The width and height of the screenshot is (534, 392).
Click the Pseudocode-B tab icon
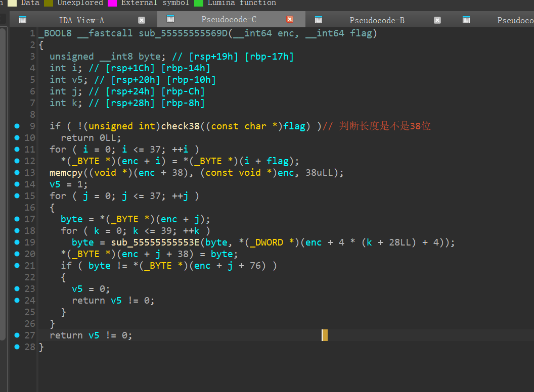click(319, 20)
